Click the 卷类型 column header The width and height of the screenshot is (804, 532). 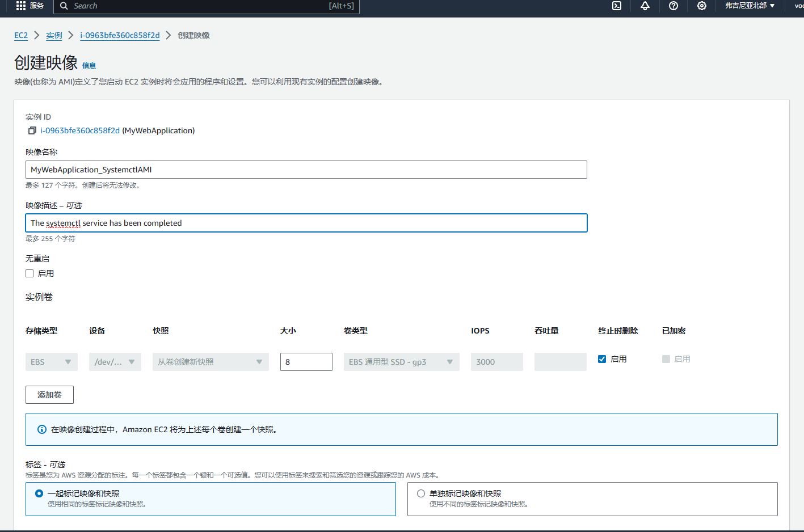[356, 331]
